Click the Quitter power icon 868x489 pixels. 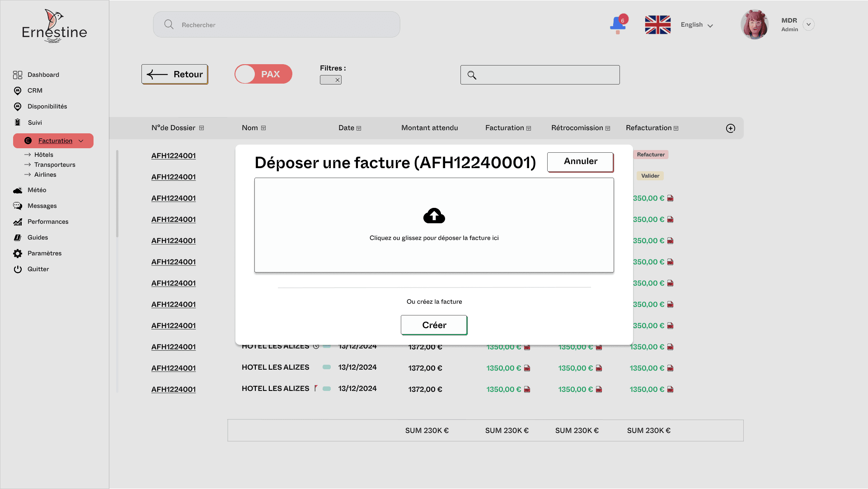tap(18, 269)
